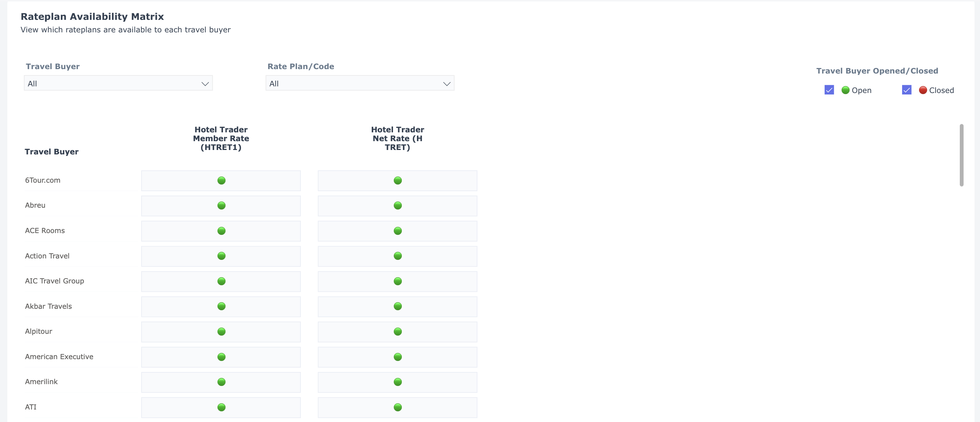Click the Travel Buyer column header
Viewport: 980px width, 422px height.
(x=52, y=151)
